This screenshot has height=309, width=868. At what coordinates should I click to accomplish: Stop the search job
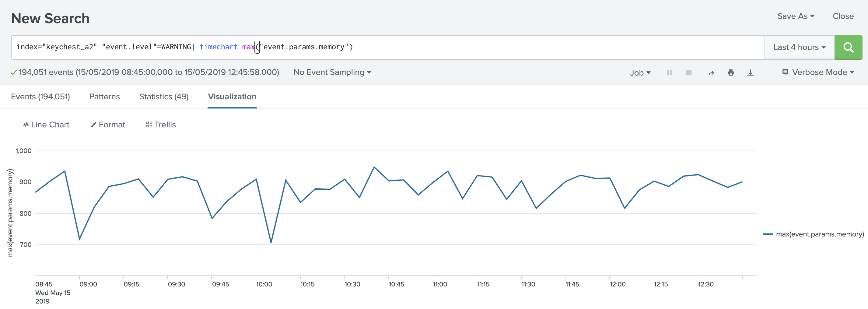(689, 73)
